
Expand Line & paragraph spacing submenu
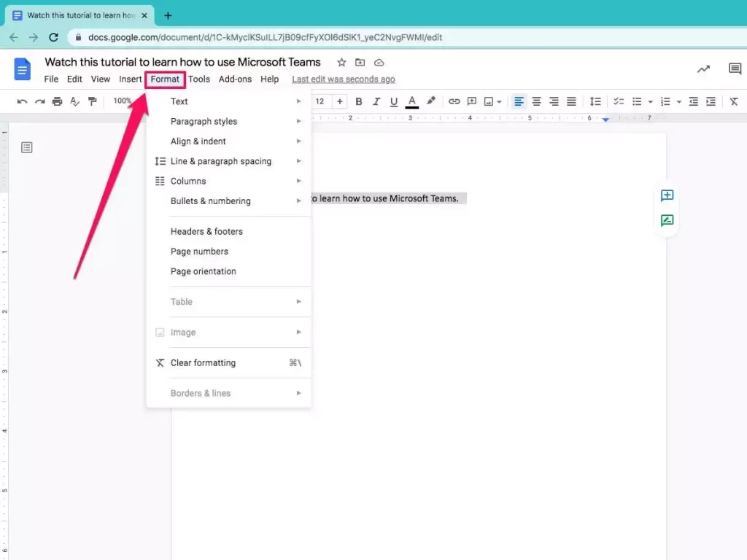point(228,161)
